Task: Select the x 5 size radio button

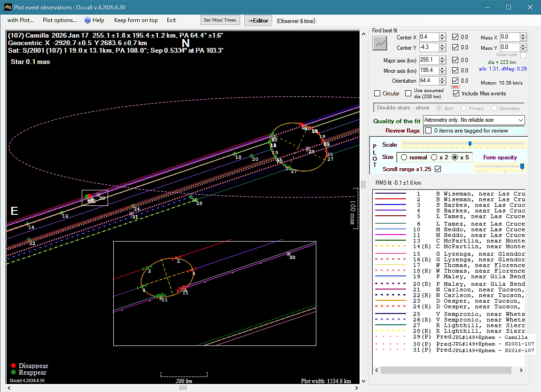Action: point(455,157)
